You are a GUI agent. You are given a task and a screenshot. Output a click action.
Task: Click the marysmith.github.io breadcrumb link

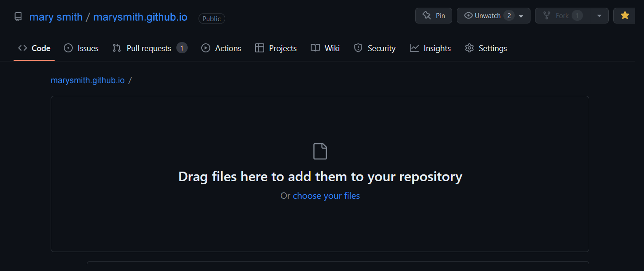pos(88,80)
